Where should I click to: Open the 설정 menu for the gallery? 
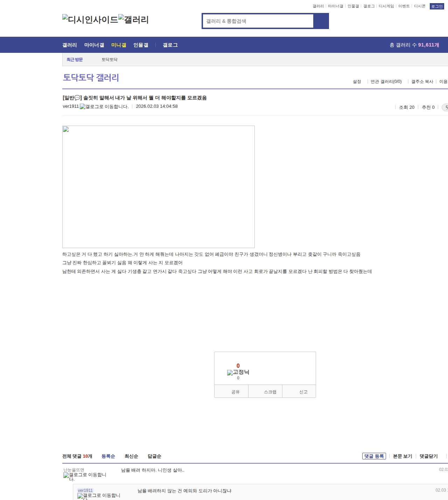pos(357,82)
